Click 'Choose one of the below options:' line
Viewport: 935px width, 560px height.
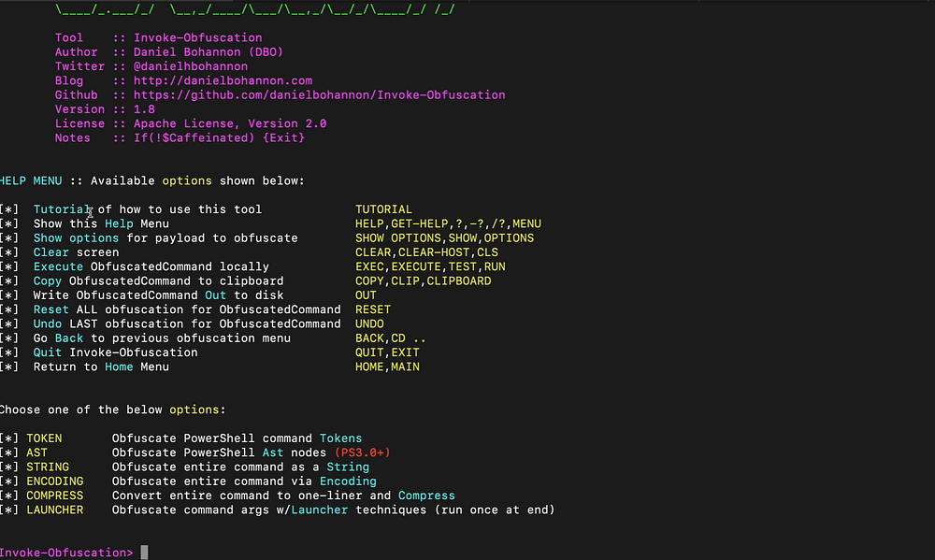click(x=113, y=409)
